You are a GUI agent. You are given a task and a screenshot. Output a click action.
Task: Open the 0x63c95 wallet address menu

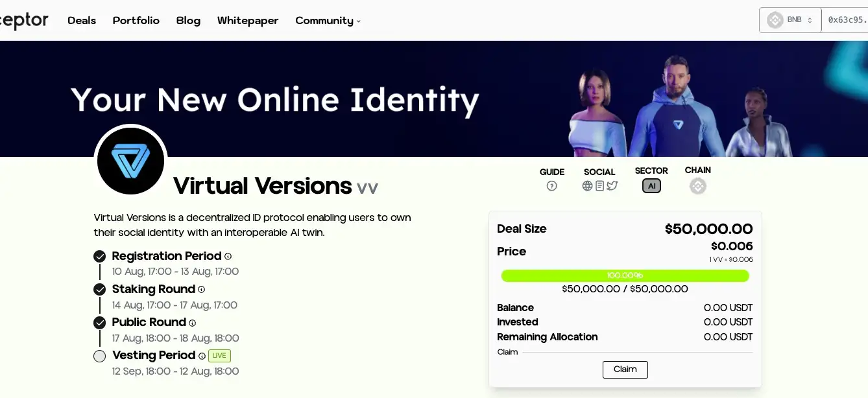[846, 20]
